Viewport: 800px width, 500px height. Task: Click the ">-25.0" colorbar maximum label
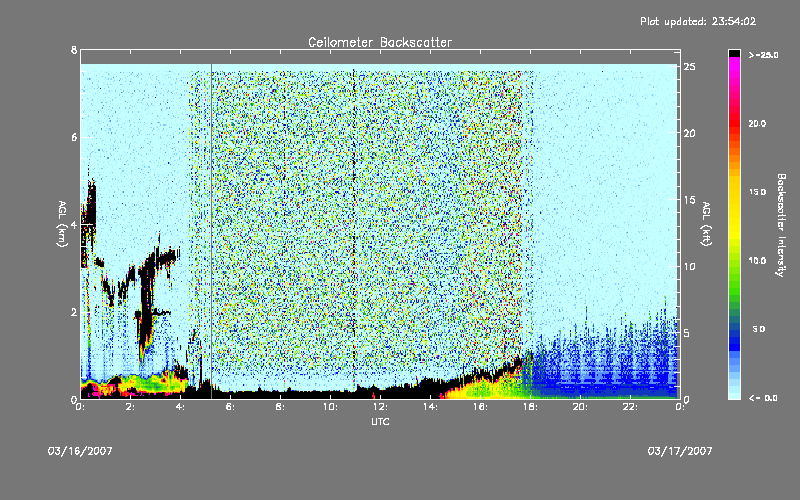coord(763,55)
